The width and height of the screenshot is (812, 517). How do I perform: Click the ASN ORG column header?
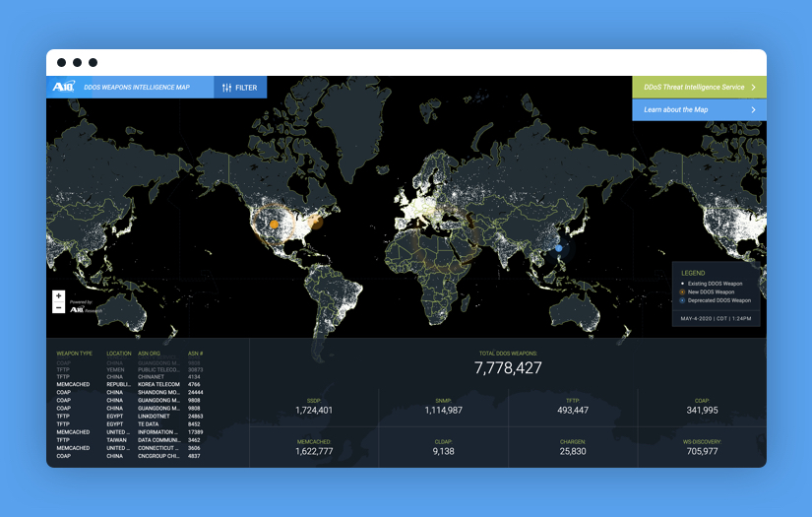(x=150, y=354)
